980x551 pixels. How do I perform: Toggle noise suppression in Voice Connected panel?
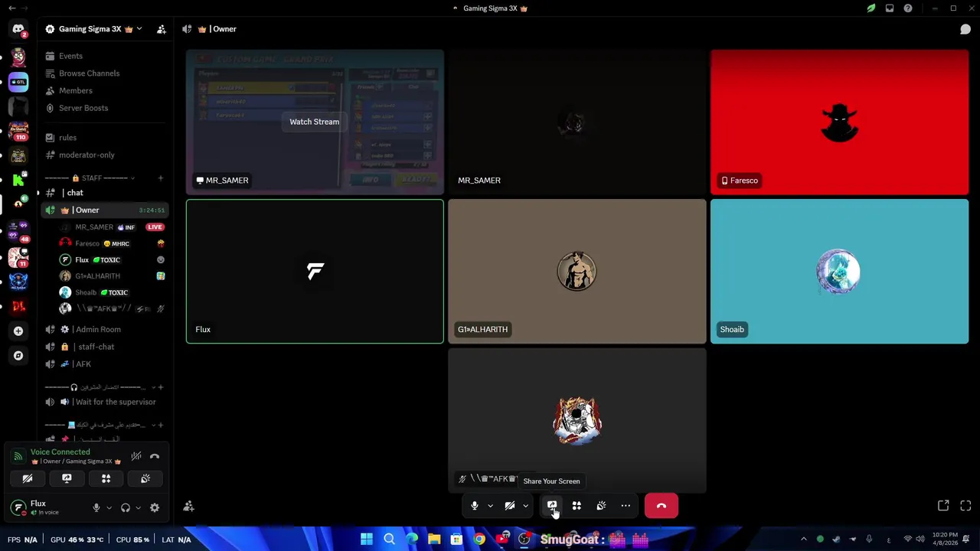pyautogui.click(x=136, y=456)
